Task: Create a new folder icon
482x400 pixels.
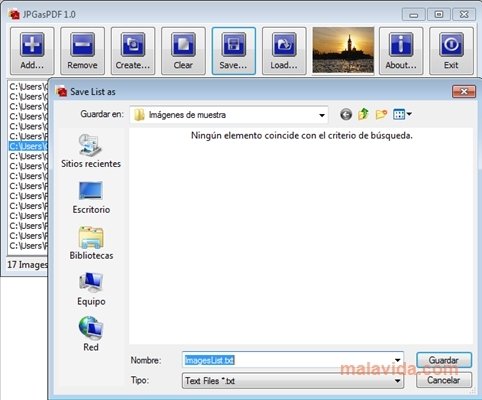Action: (381, 114)
